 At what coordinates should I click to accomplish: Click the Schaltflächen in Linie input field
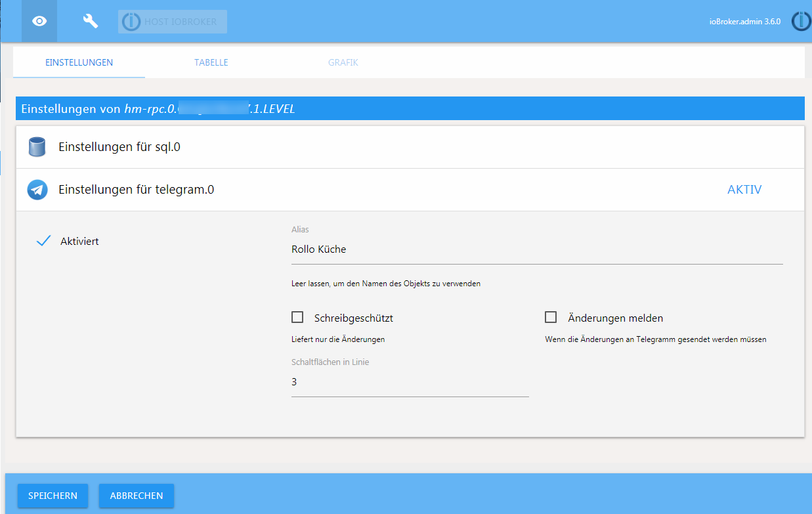pos(410,382)
